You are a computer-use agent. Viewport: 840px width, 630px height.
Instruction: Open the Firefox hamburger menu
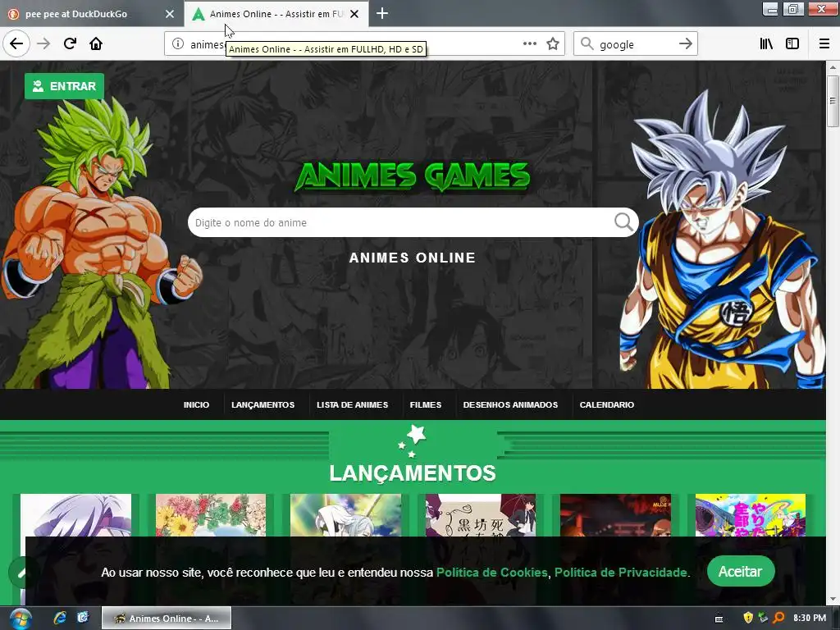coord(824,43)
